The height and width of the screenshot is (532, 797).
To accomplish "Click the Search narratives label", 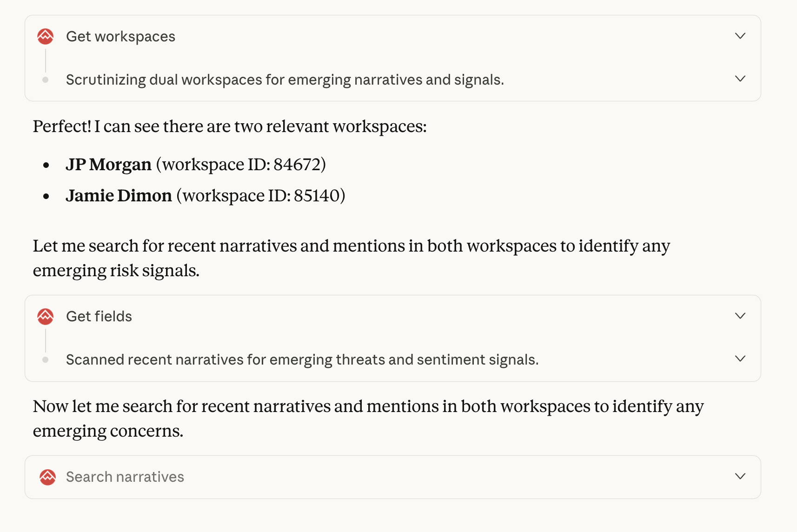I will (x=125, y=477).
